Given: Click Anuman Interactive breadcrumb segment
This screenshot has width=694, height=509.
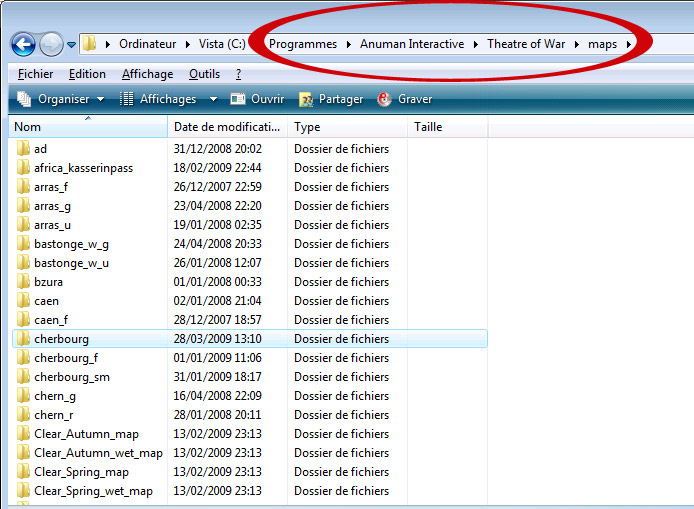Looking at the screenshot, I should coord(412,44).
